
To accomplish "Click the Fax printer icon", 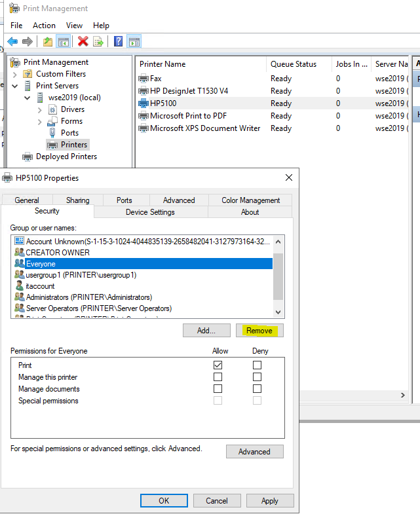I will pyautogui.click(x=143, y=79).
